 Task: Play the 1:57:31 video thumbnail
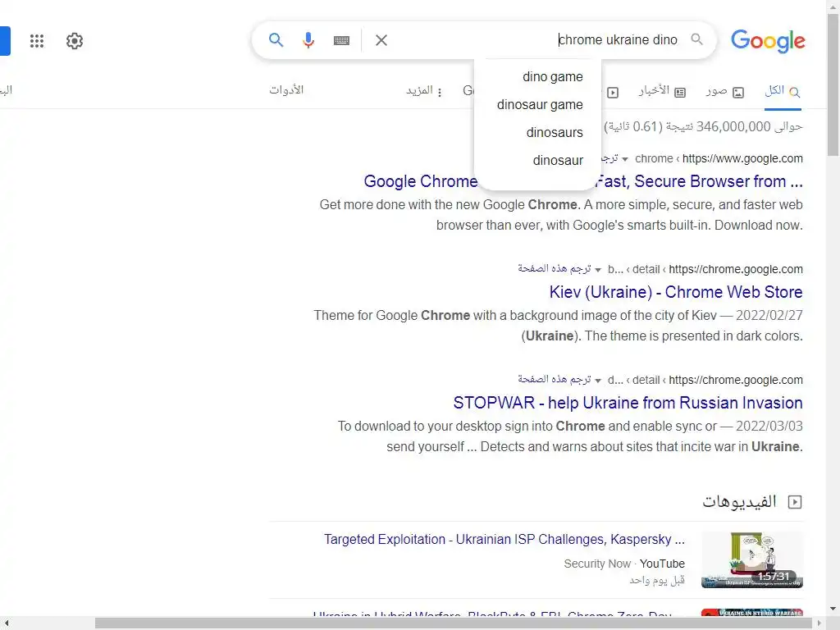click(x=752, y=559)
